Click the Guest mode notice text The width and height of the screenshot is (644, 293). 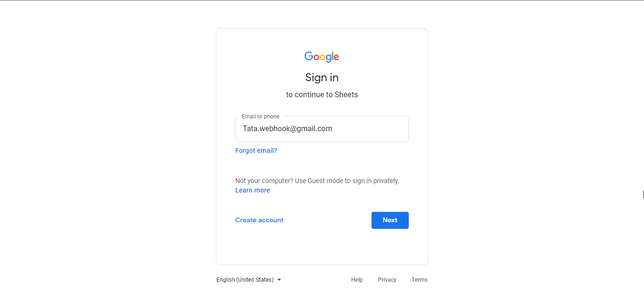[317, 181]
